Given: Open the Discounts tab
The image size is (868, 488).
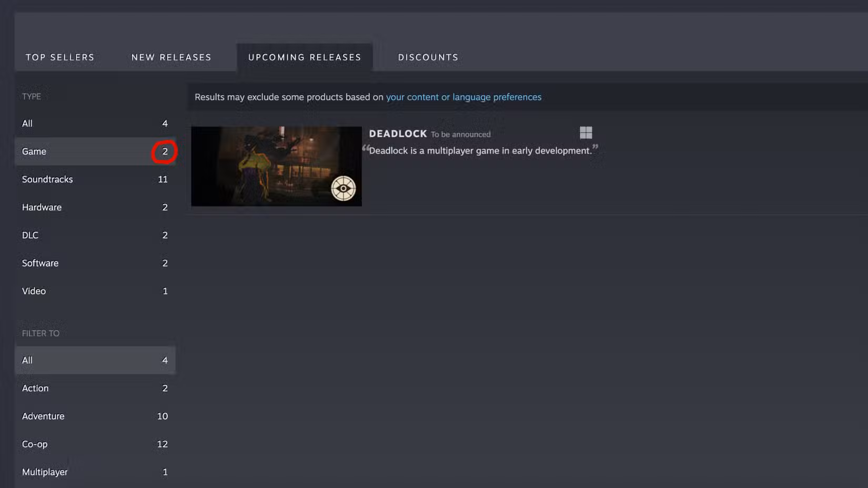Looking at the screenshot, I should click(428, 57).
